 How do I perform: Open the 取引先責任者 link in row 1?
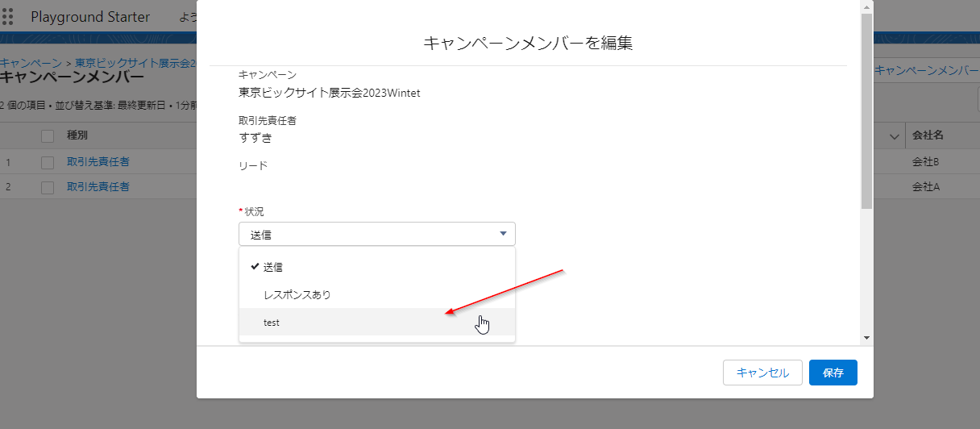[x=98, y=162]
